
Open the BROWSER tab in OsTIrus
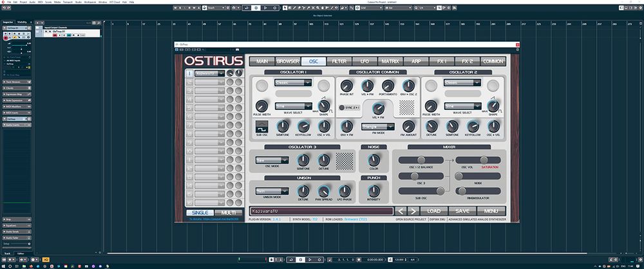(x=288, y=61)
